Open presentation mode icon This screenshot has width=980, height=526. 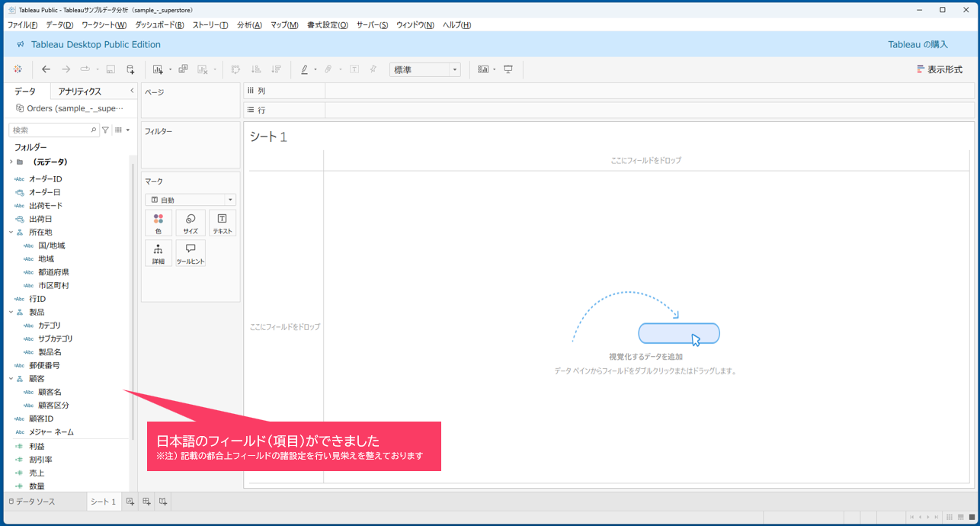[x=508, y=69]
